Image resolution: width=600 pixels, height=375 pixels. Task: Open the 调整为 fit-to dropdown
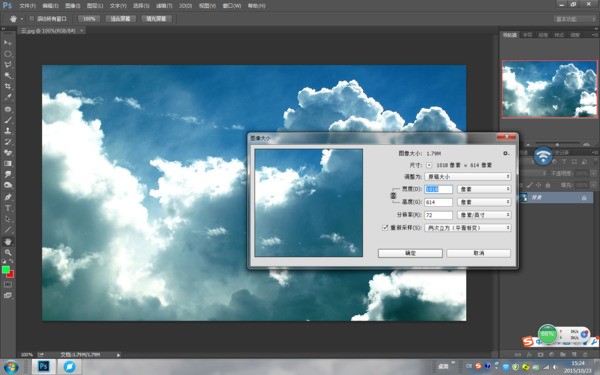[x=468, y=176]
